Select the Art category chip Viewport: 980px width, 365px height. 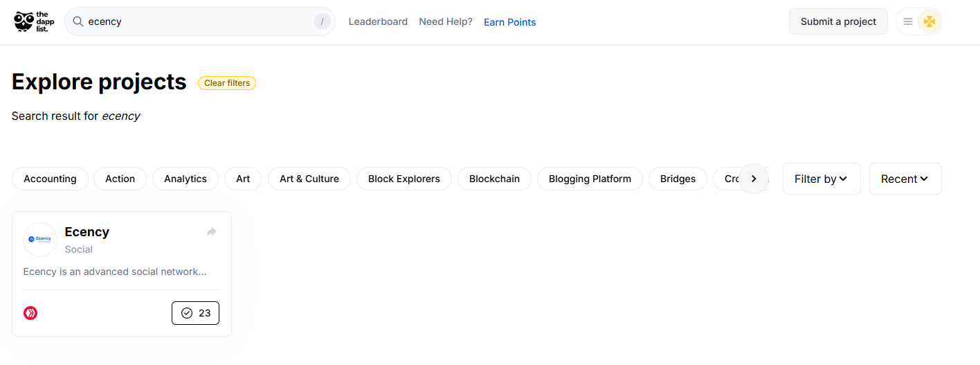coord(243,179)
